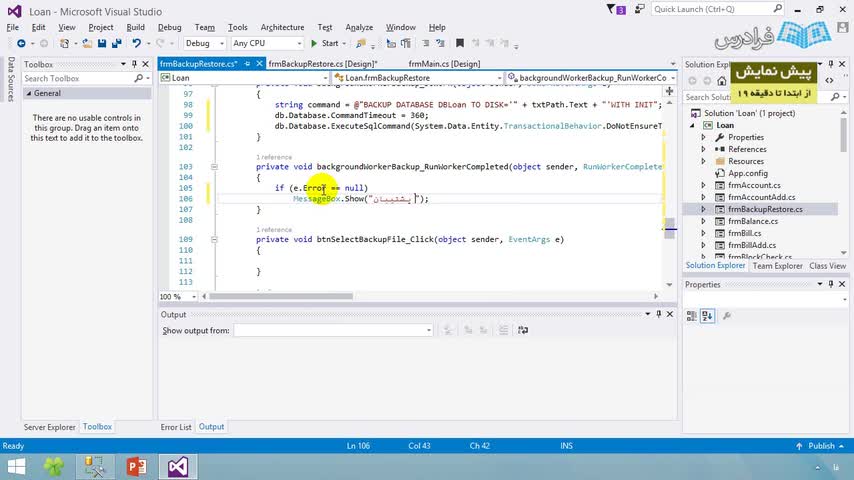Click the Comment Out selected lines icon
The height and width of the screenshot is (480, 854).
tap(425, 43)
